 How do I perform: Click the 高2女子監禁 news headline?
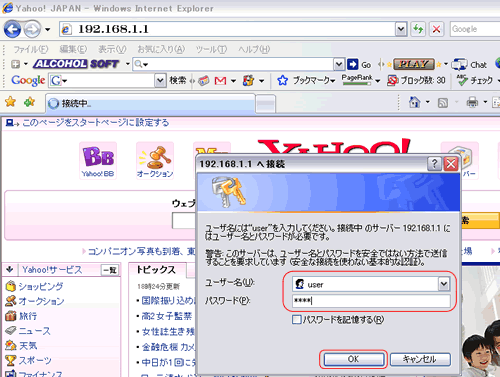coord(167,316)
